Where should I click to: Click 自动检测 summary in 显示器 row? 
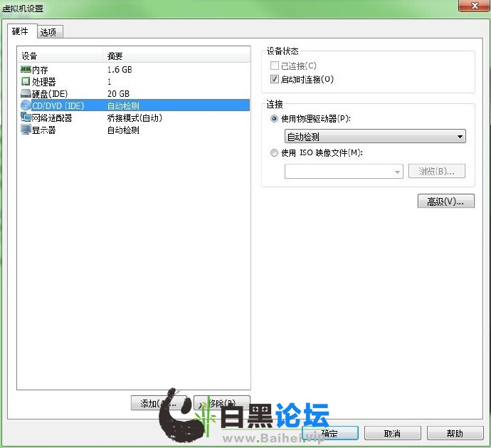[x=123, y=130]
